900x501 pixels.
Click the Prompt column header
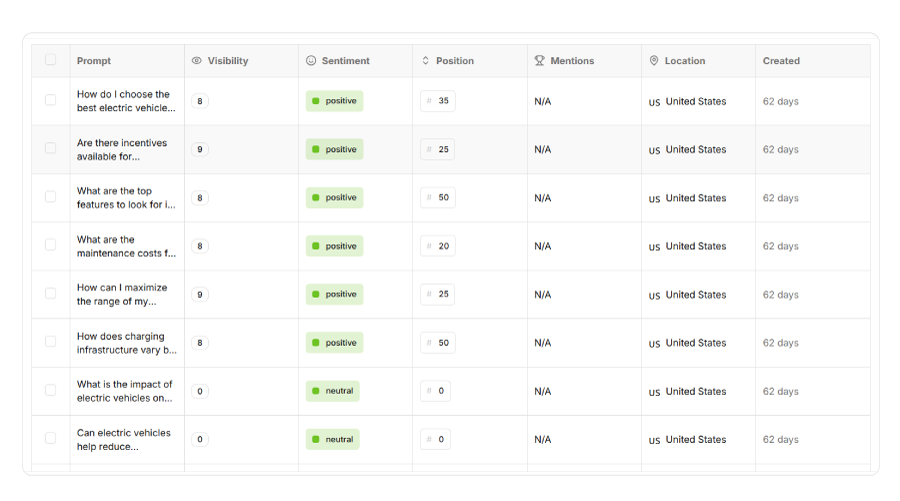point(94,61)
